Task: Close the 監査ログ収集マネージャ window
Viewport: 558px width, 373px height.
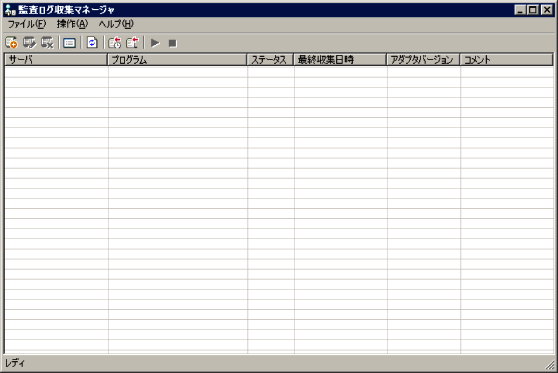Action: pyautogui.click(x=547, y=10)
